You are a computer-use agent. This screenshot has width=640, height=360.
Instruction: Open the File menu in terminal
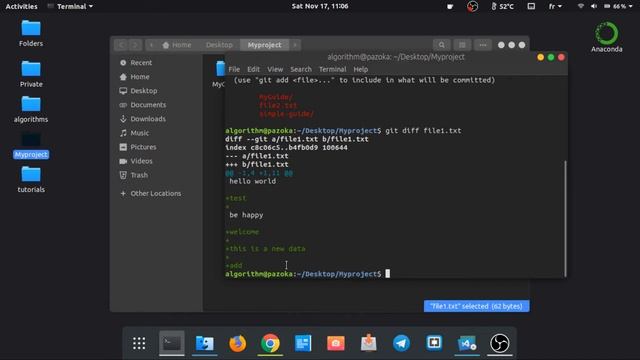click(x=234, y=69)
